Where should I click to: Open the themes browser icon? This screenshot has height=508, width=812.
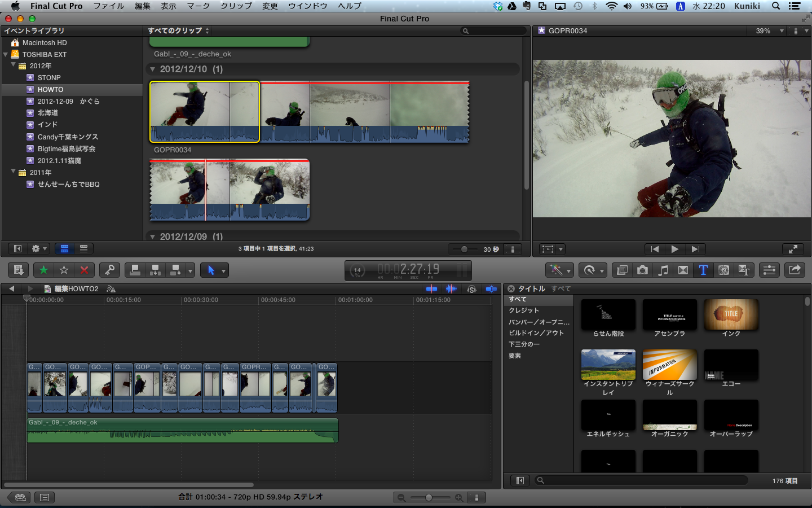point(744,270)
